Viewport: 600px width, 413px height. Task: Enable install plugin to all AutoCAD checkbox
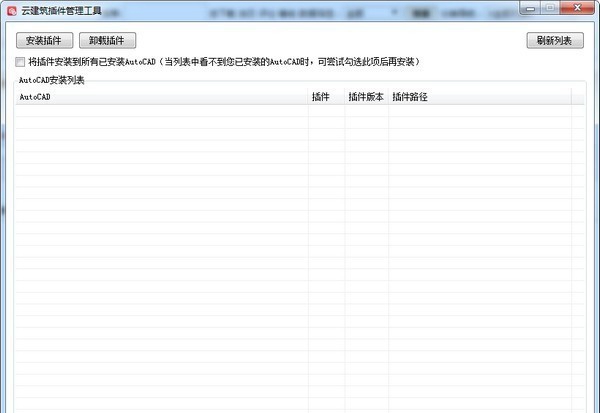click(x=20, y=62)
